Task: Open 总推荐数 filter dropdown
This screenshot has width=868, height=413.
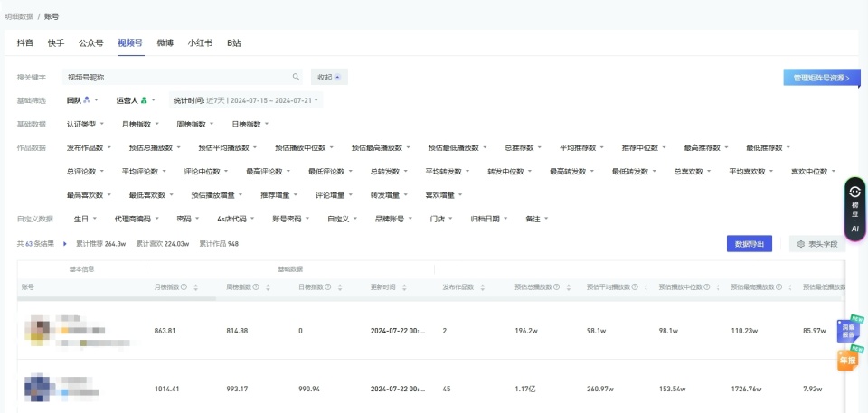Action: [524, 148]
